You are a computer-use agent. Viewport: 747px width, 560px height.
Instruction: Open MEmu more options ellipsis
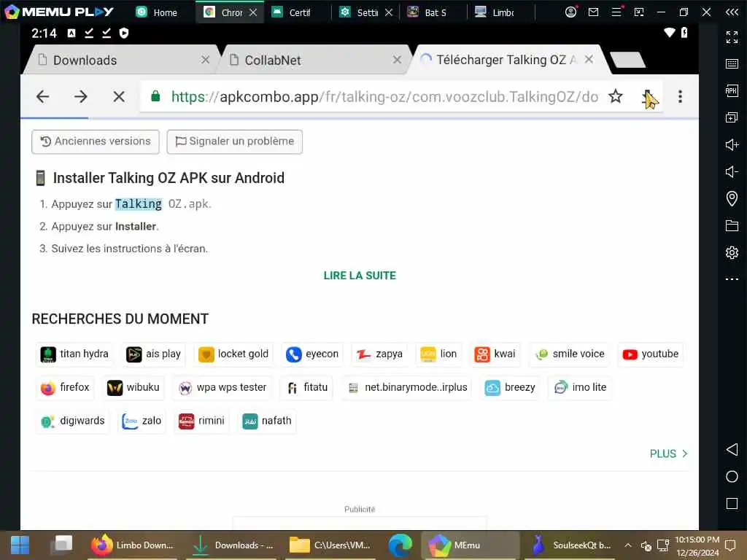point(732,279)
